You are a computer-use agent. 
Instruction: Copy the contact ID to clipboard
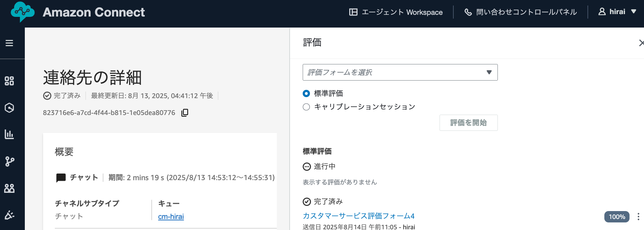coord(185,113)
